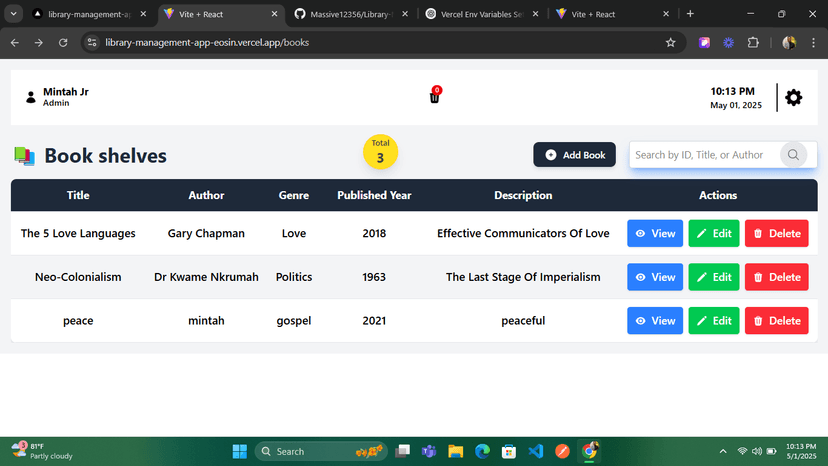Screen dimensions: 828x466
Task: Go forward in browser history
Action: coord(39,43)
